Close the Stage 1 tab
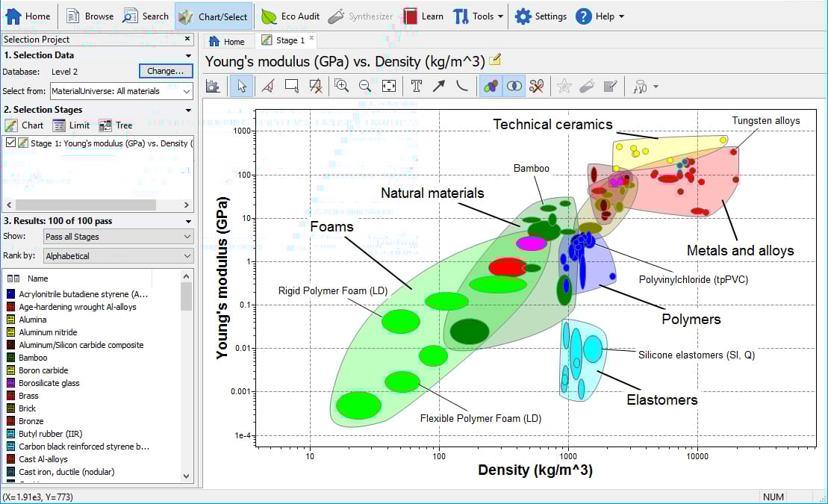828x504 pixels. click(311, 38)
